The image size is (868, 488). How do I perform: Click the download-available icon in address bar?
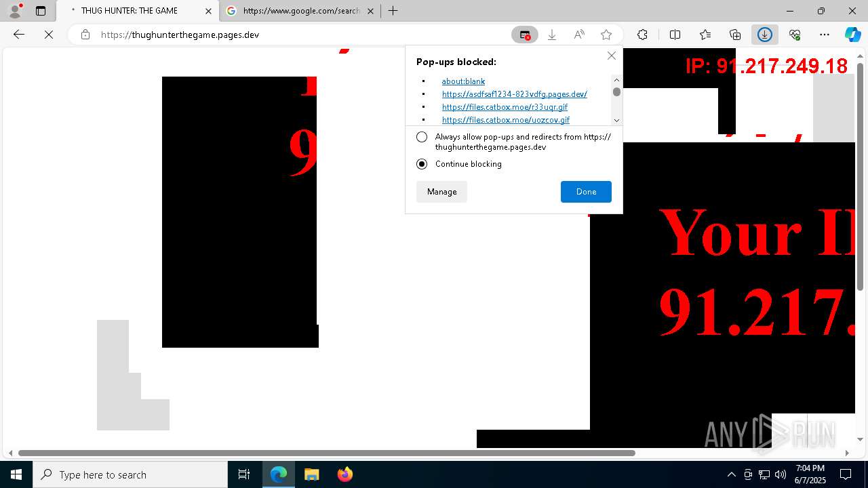coord(552,35)
